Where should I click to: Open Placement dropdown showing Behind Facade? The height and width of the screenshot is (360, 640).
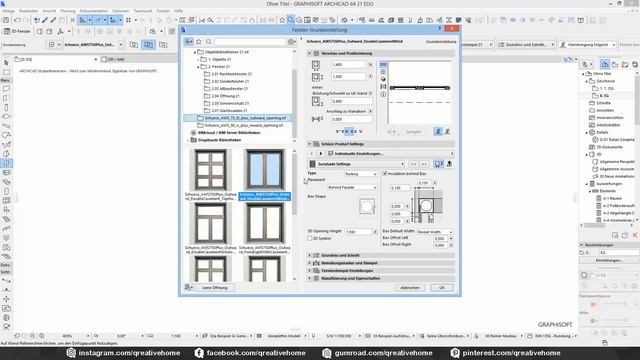[x=352, y=187]
